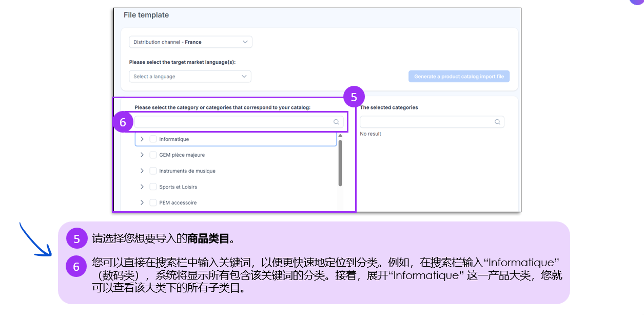Click the magnifier icon in selected categories search
644x315 pixels.
click(x=497, y=122)
